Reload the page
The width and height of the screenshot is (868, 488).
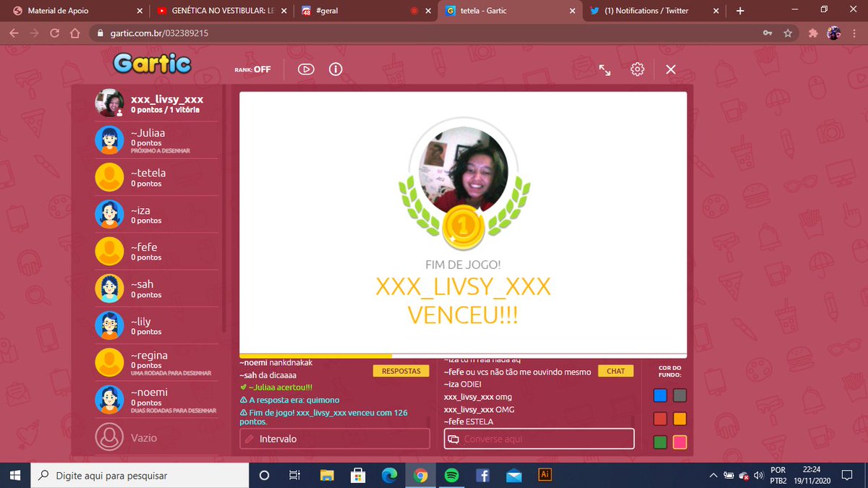54,33
